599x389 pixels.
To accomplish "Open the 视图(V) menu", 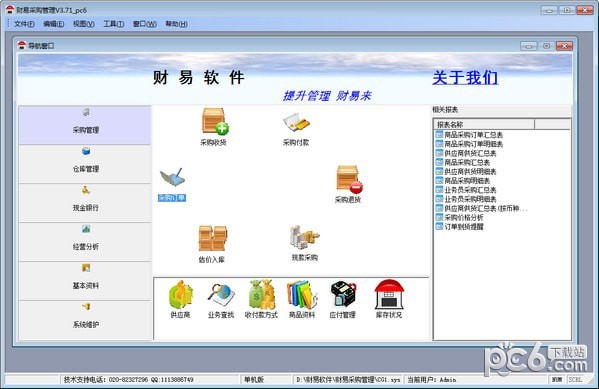I will click(84, 24).
